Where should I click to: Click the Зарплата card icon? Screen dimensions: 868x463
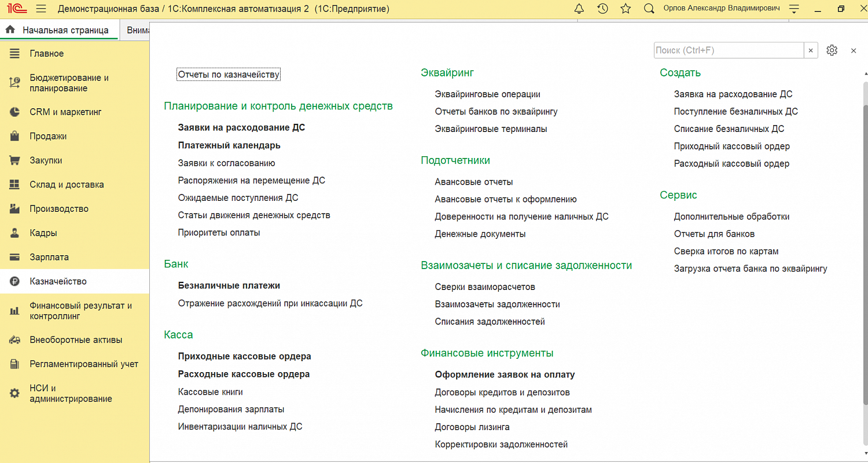[x=15, y=257]
